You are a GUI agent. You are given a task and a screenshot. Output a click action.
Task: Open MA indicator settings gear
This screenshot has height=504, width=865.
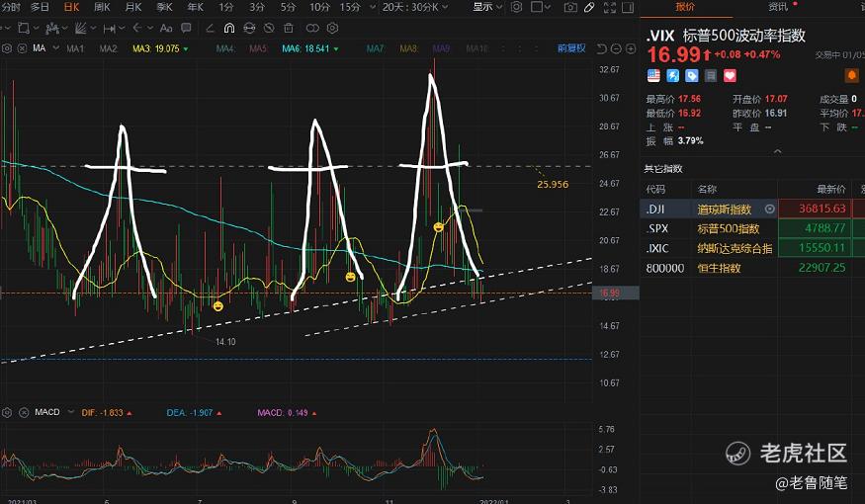pyautogui.click(x=7, y=48)
